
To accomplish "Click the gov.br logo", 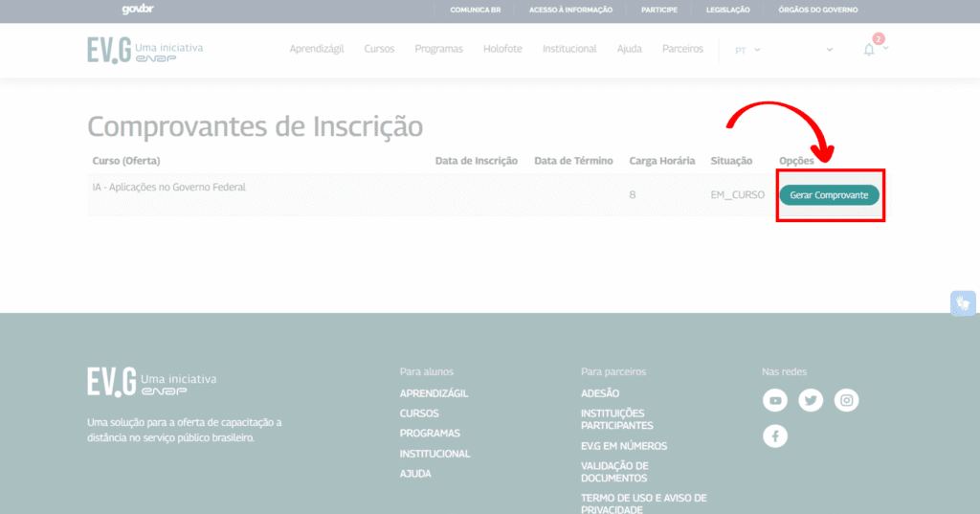I will (138, 10).
